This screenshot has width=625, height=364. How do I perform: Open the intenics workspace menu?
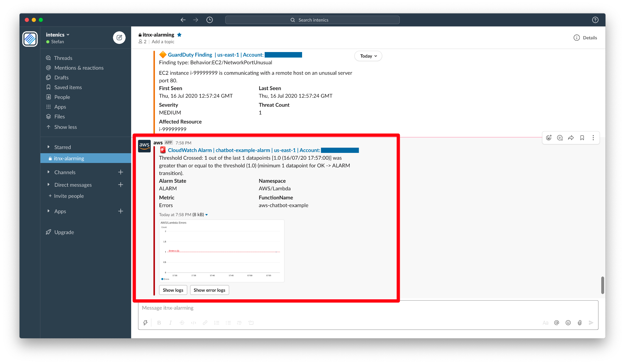[58, 35]
